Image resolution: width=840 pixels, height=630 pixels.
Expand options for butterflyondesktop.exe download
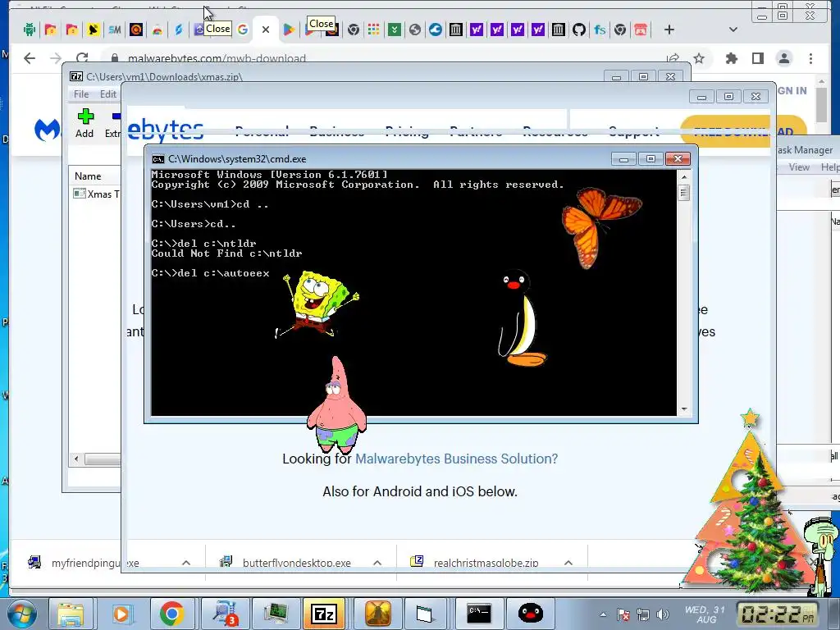click(377, 563)
